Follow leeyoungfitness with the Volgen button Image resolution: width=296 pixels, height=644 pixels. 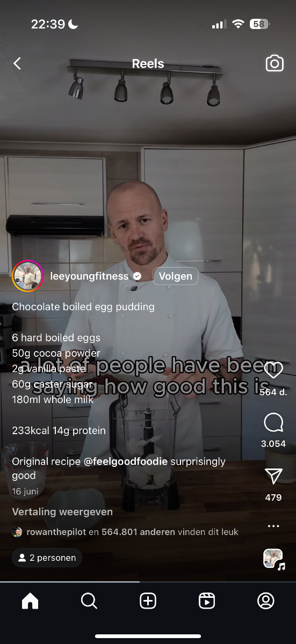[x=176, y=276]
